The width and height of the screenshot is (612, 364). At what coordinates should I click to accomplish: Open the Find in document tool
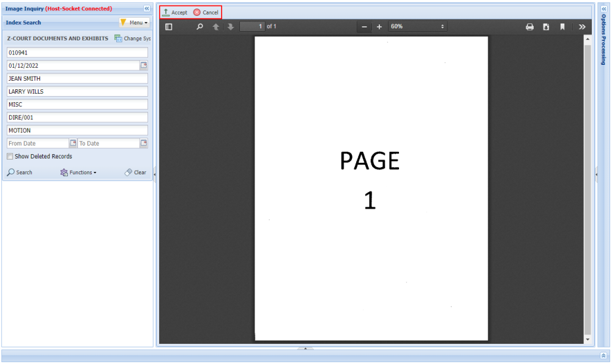pos(200,27)
